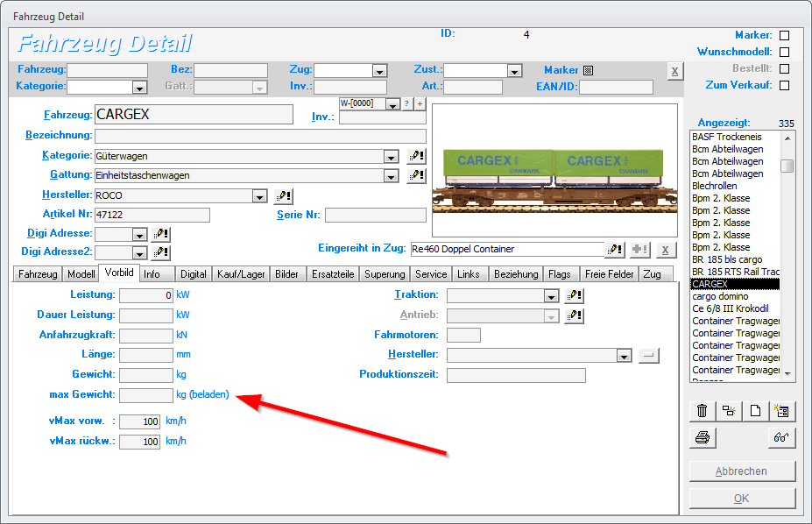Switch to the Bilder tab
Screen dimensions: 812x524
point(287,274)
